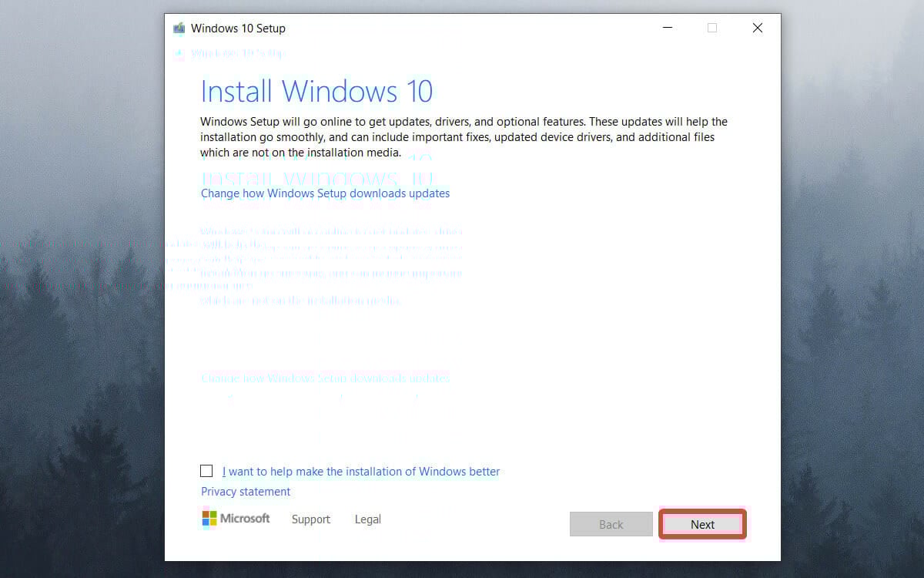The width and height of the screenshot is (924, 578).
Task: Open the Privacy statement link
Action: [246, 492]
